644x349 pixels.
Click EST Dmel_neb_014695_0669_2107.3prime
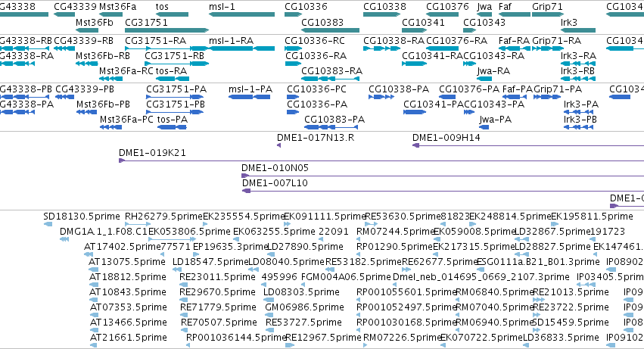pos(481,277)
